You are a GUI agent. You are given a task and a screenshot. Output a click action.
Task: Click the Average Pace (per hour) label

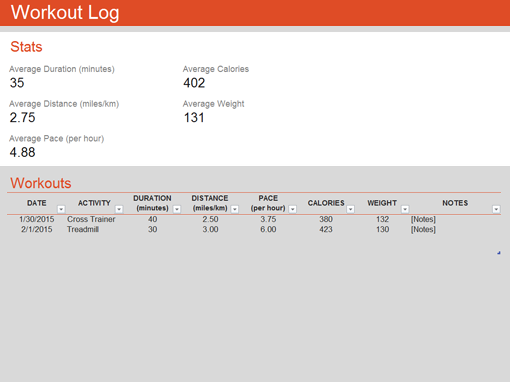[57, 139]
